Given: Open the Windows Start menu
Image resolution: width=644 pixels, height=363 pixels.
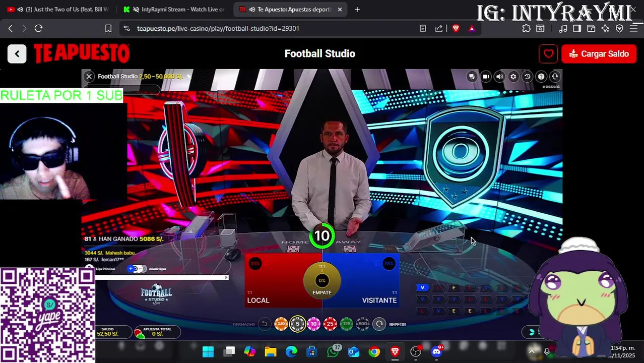Looking at the screenshot, I should tap(208, 351).
